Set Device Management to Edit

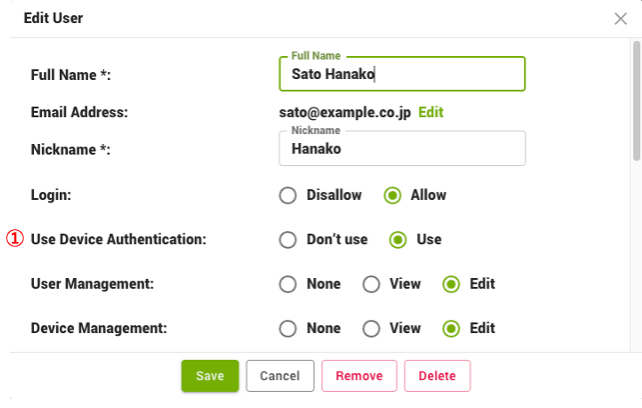pyautogui.click(x=451, y=328)
